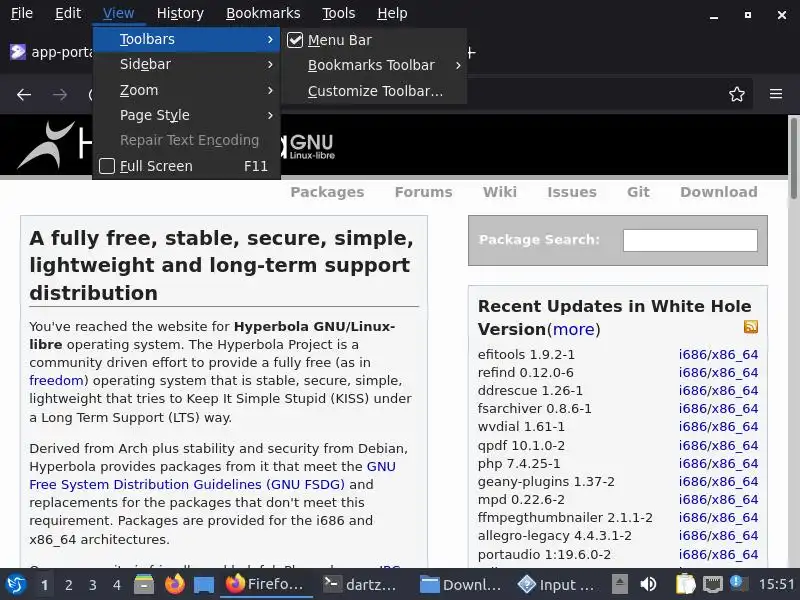Viewport: 800px width, 600px height.
Task: Switch to the dartz terminal taskbar button
Action: click(360, 584)
